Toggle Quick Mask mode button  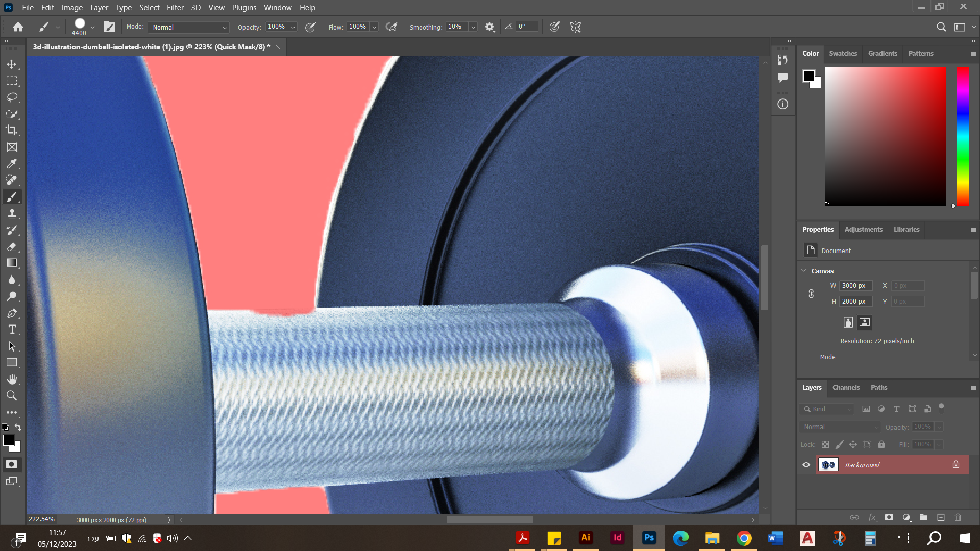[11, 464]
